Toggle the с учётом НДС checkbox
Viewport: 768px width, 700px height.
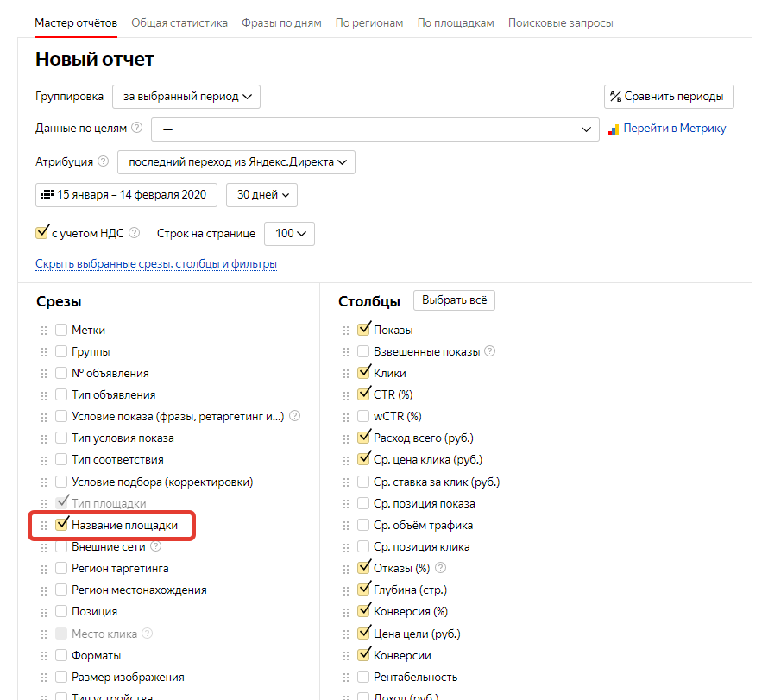(x=42, y=232)
